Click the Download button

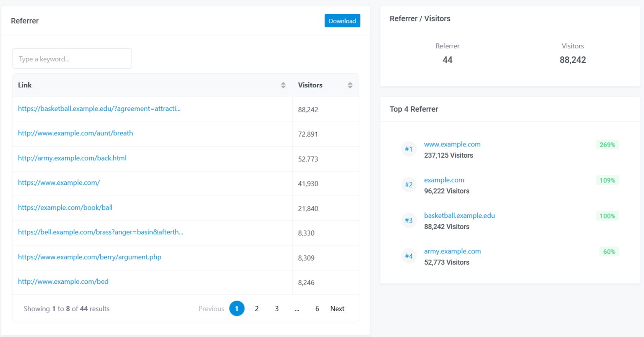click(x=342, y=21)
